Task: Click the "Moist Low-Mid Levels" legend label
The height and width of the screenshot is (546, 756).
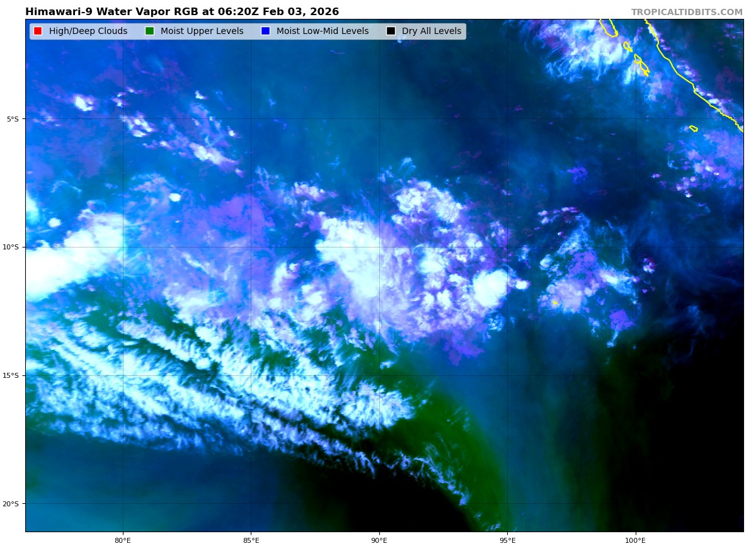Action: click(x=322, y=31)
